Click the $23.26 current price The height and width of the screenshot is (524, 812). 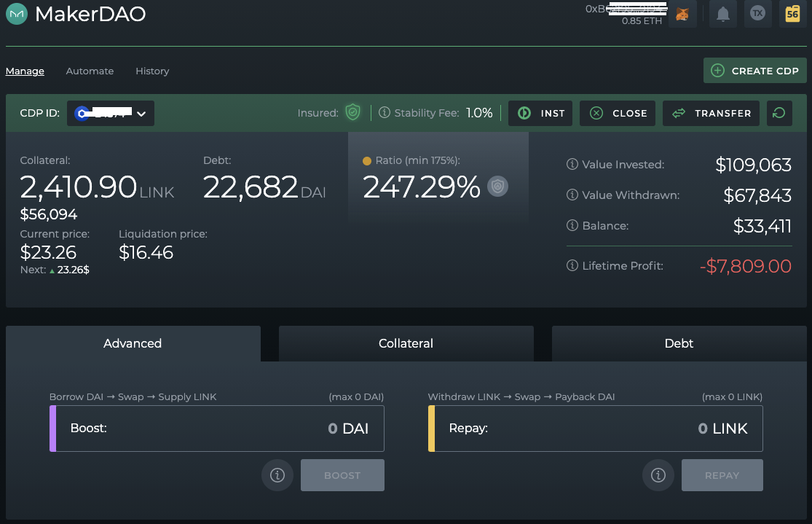(x=48, y=252)
